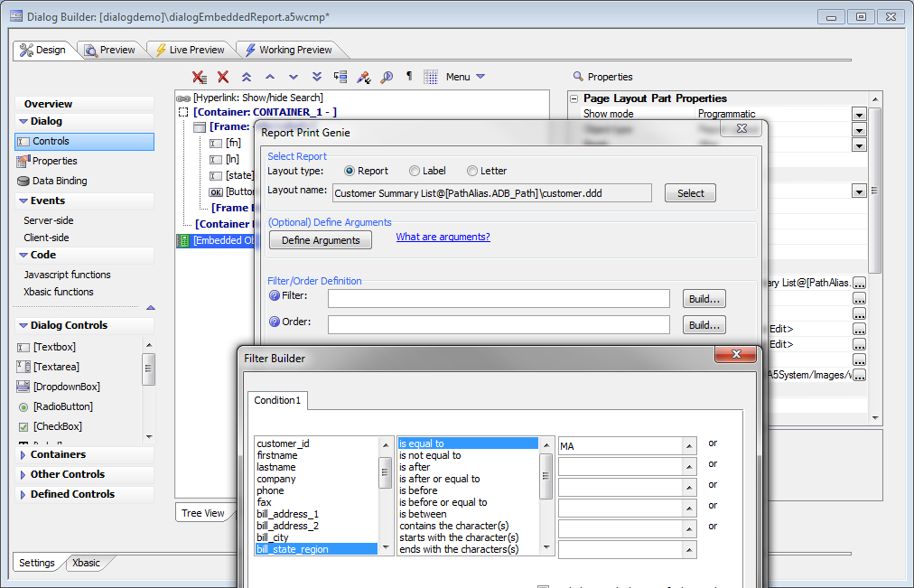This screenshot has width=914, height=588.
Task: Open the Menu dropdown in toolbar
Action: tap(465, 77)
